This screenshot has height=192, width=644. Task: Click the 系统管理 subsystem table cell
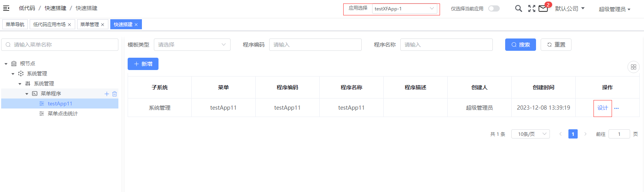[160, 108]
